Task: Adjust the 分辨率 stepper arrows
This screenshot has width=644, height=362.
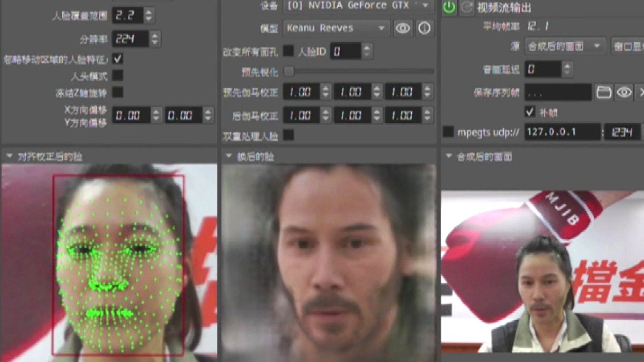Action: click(154, 39)
